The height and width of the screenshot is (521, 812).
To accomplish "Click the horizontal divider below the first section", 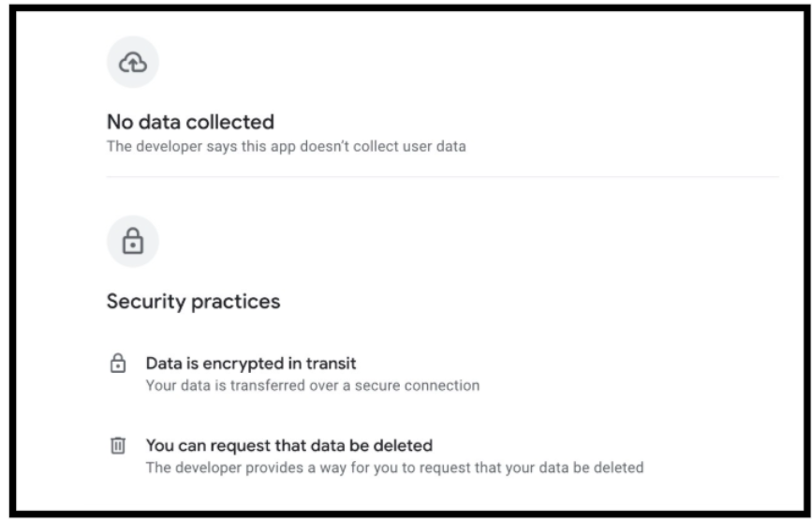I will (x=442, y=176).
